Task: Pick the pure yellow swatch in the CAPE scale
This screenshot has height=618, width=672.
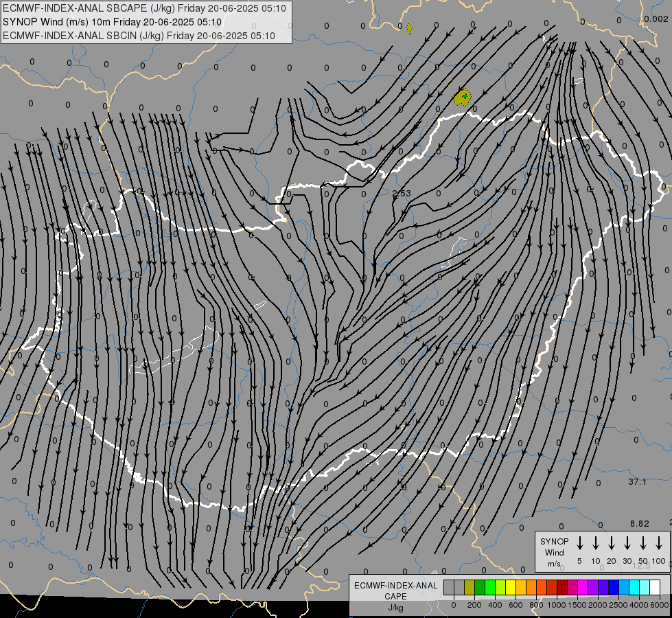Action: click(511, 587)
